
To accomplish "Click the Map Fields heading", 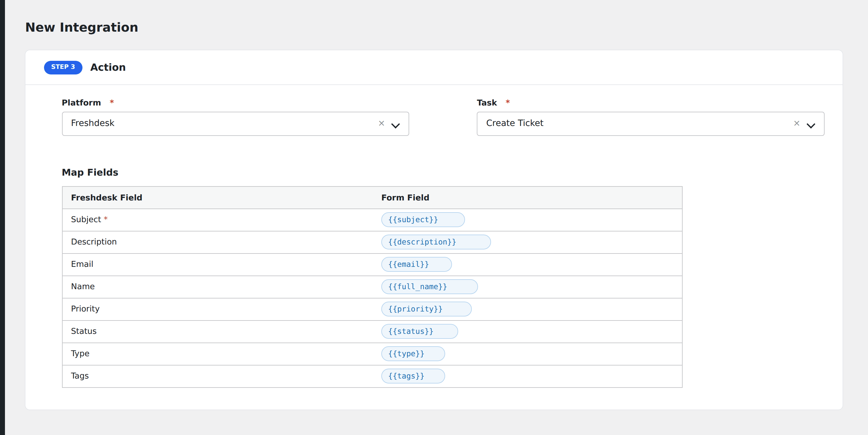I will click(x=90, y=172).
